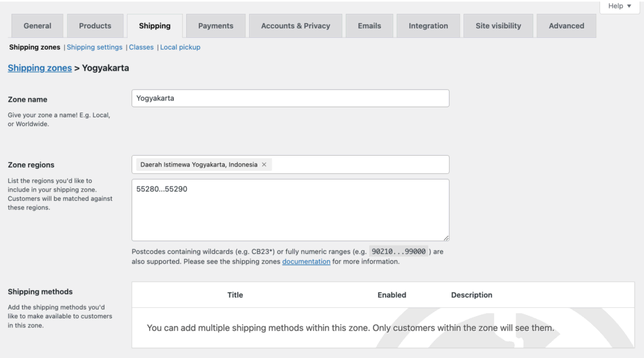Viewport: 644px width, 358px height.
Task: Open Accounts & Privacy tab
Action: (296, 26)
